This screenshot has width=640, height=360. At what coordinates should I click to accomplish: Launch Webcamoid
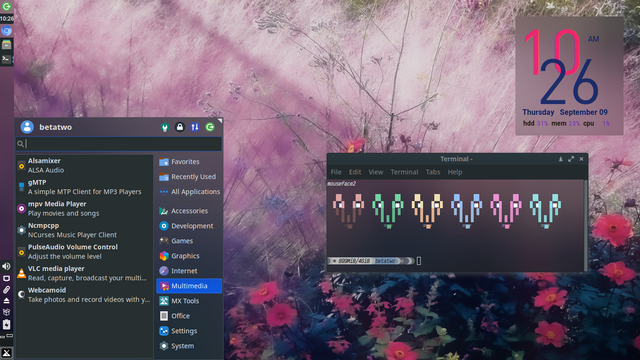coord(84,295)
